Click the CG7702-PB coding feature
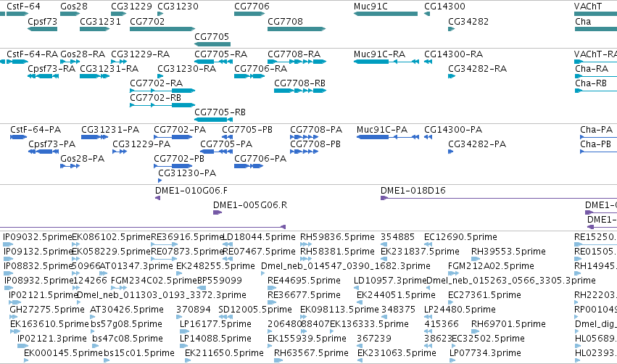 tap(173, 166)
